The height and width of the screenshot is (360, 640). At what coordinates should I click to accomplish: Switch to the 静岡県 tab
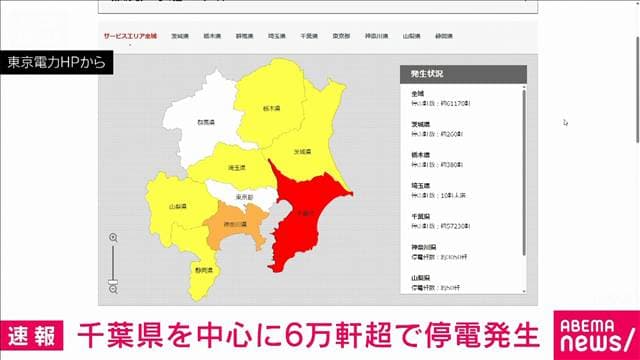coord(444,36)
